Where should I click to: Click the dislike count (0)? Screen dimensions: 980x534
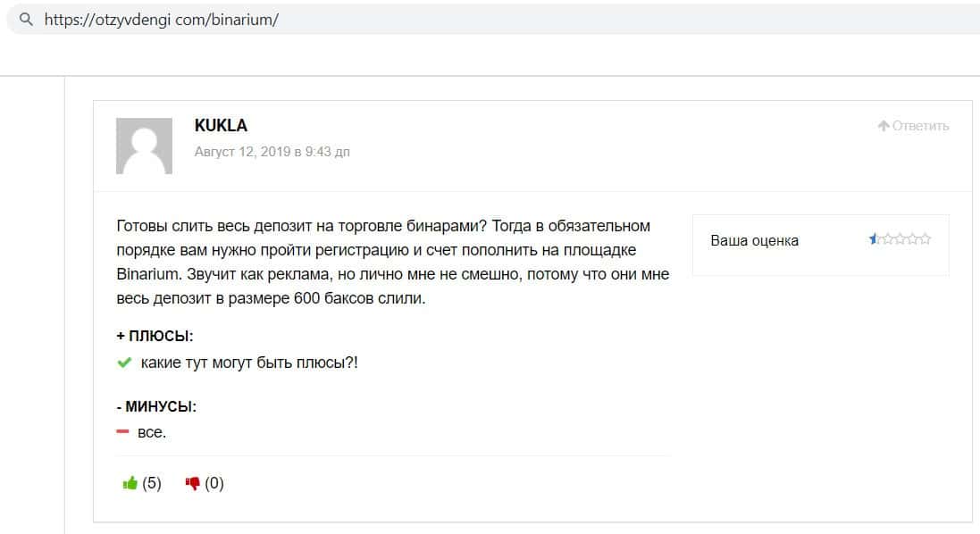(x=214, y=483)
